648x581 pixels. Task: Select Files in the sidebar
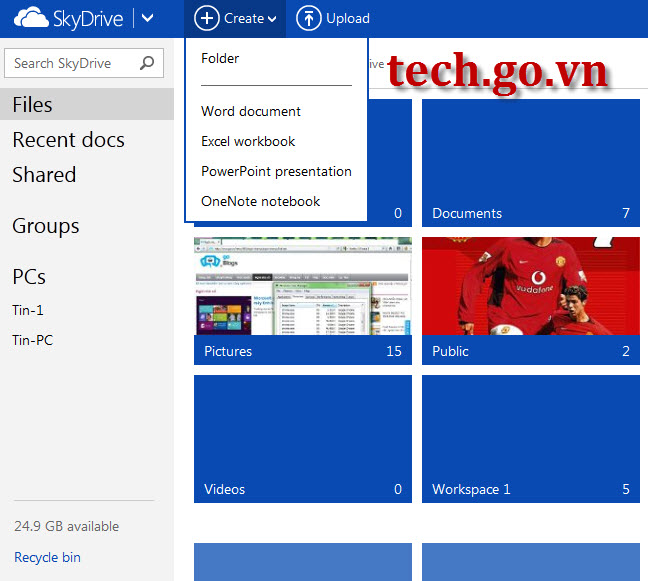point(87,104)
